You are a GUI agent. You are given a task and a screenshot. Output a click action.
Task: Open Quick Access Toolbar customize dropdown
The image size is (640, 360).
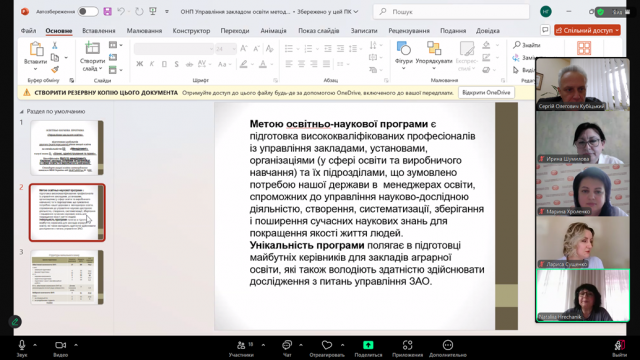(167, 11)
